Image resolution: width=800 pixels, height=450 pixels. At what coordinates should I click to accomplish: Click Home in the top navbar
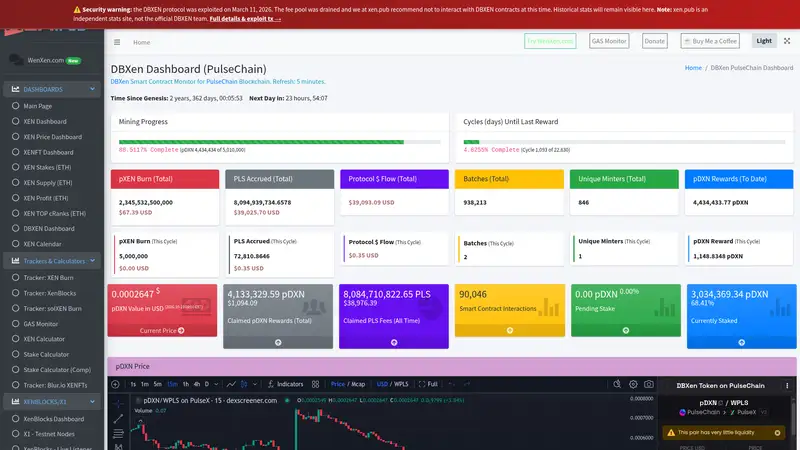(x=141, y=42)
